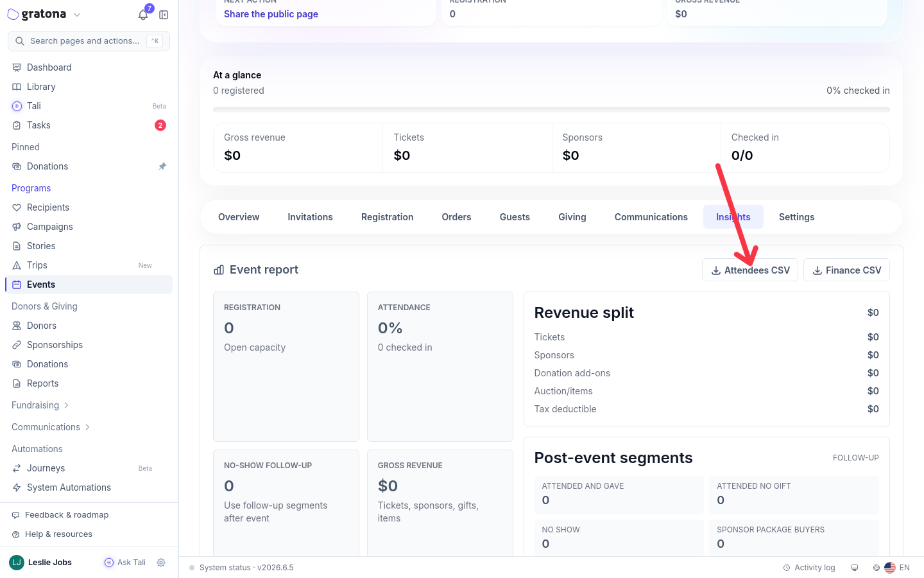
Task: Open Donors under Donors & Giving
Action: coord(89,326)
